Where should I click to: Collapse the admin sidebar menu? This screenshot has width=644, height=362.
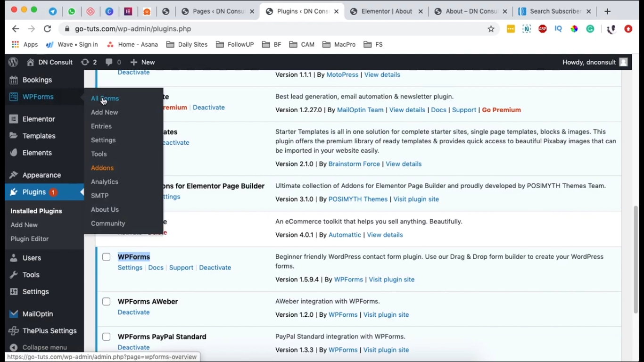pyautogui.click(x=39, y=347)
